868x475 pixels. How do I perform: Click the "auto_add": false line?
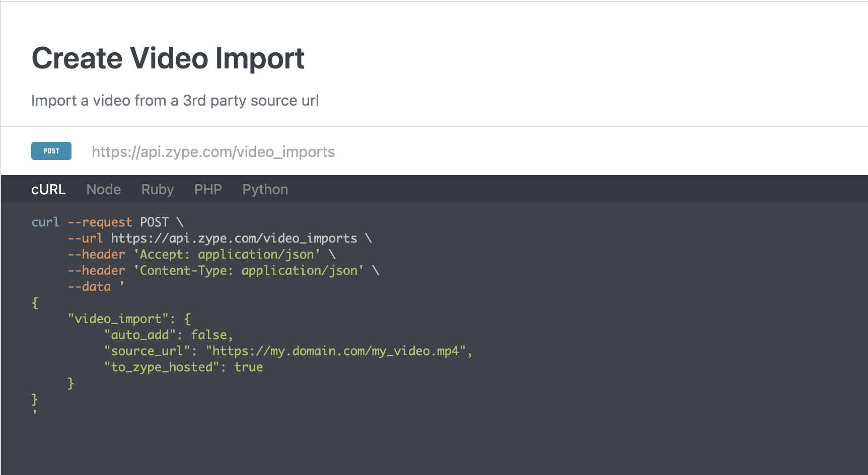[169, 335]
